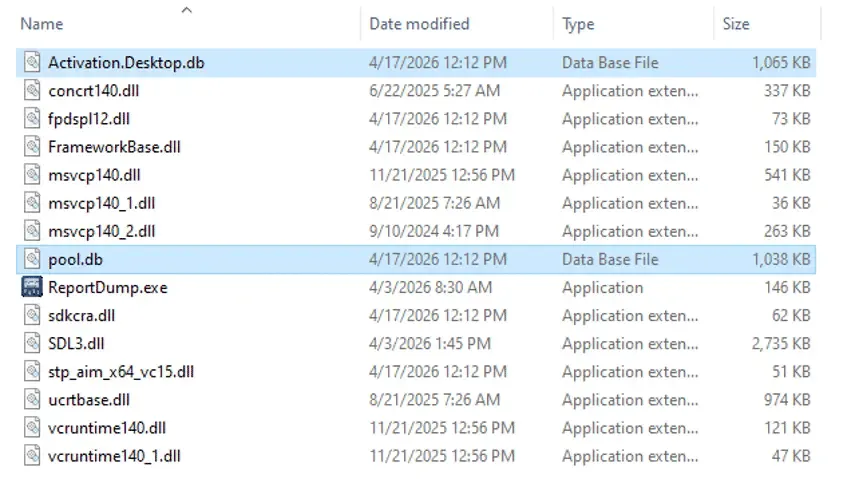The width and height of the screenshot is (852, 480).
Task: Click the pool.db file icon
Action: pos(32,259)
